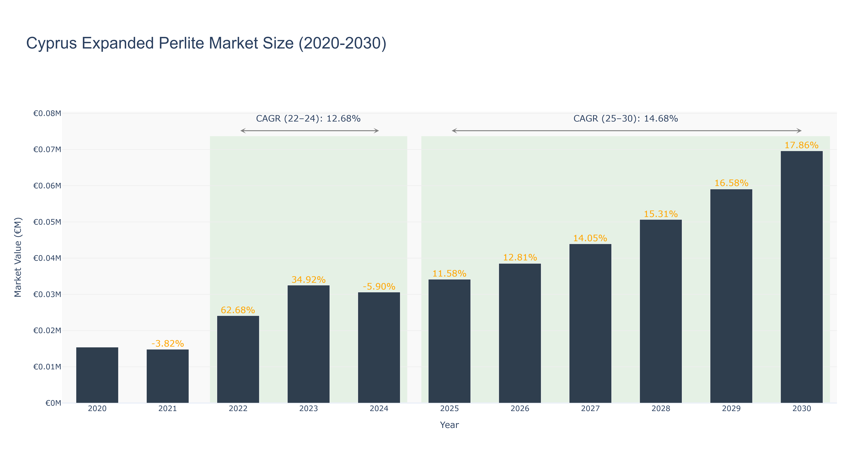Click the 'CAGR (22–24): 12.68%' annotation
This screenshot has width=868, height=465.
coord(308,119)
